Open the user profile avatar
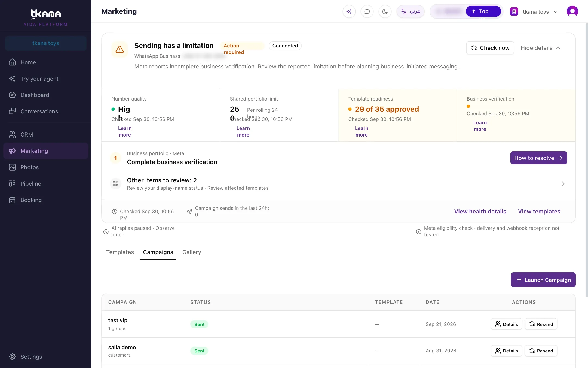588x368 pixels. [572, 11]
